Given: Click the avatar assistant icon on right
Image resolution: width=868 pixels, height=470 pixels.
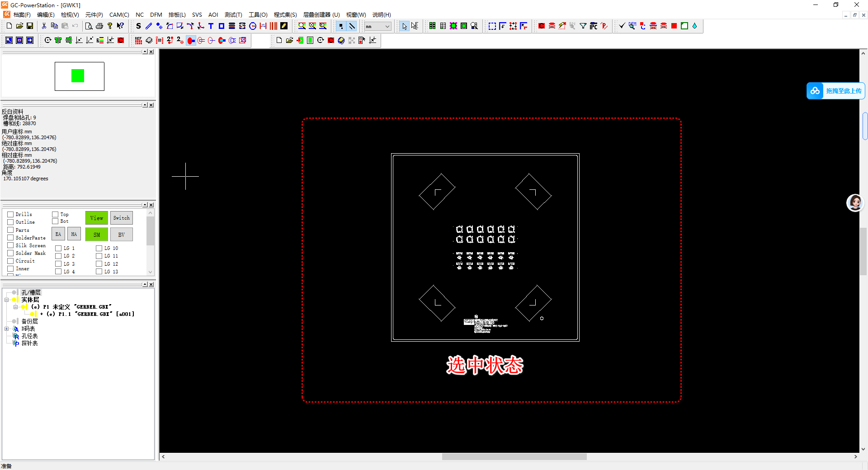Looking at the screenshot, I should (x=855, y=203).
